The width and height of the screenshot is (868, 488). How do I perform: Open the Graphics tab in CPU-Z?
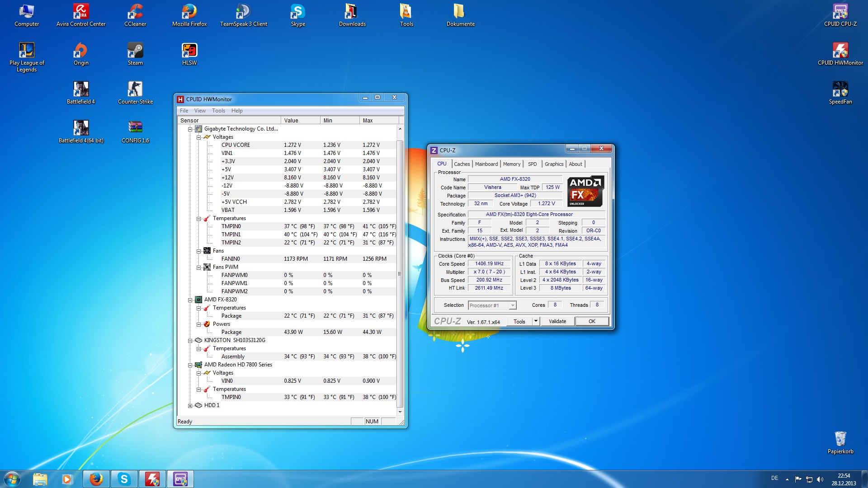click(x=554, y=164)
